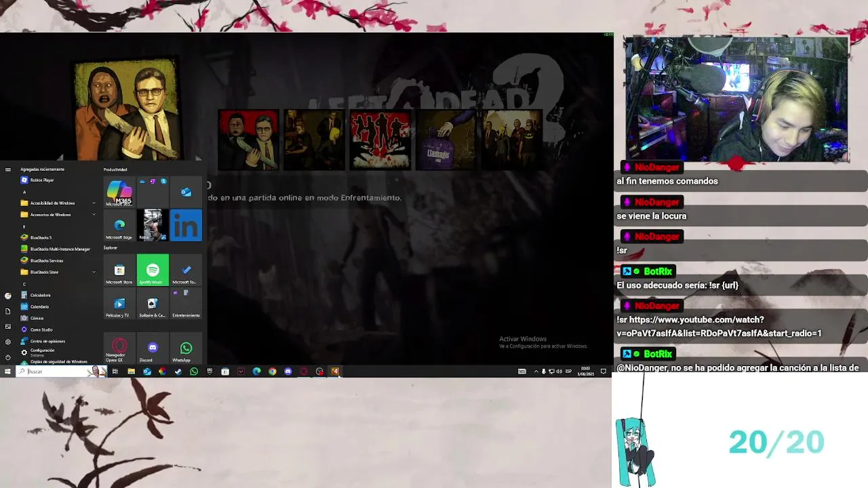The image size is (868, 488).
Task: Expand the BlueStacks Store folder
Action: [x=58, y=272]
